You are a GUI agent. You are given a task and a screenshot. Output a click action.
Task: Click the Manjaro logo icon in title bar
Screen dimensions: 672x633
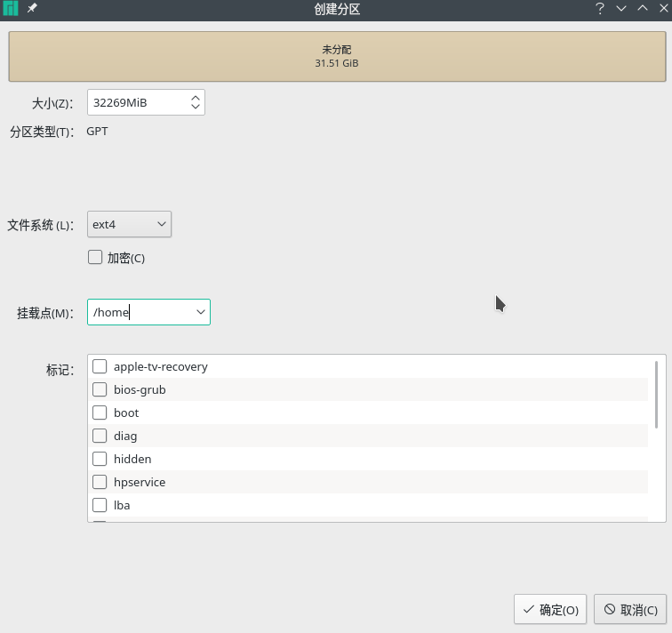point(11,9)
